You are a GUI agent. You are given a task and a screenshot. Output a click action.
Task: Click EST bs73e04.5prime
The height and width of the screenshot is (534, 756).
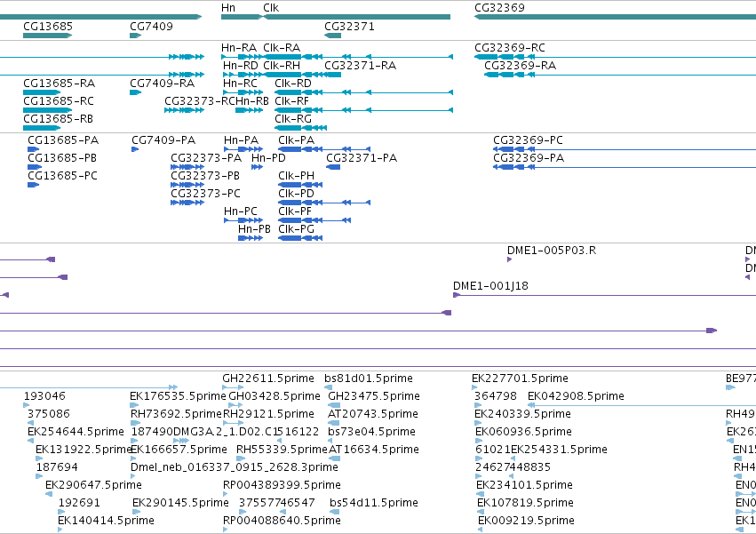point(371,432)
